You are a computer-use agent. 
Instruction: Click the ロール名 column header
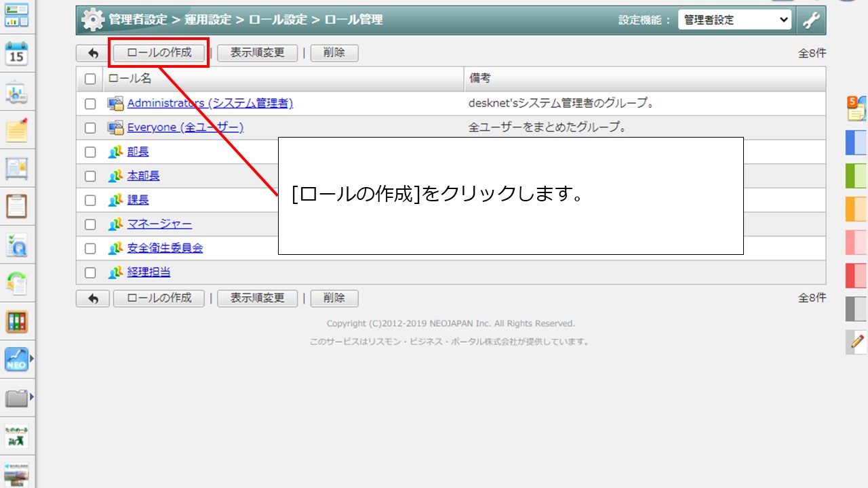click(x=130, y=79)
